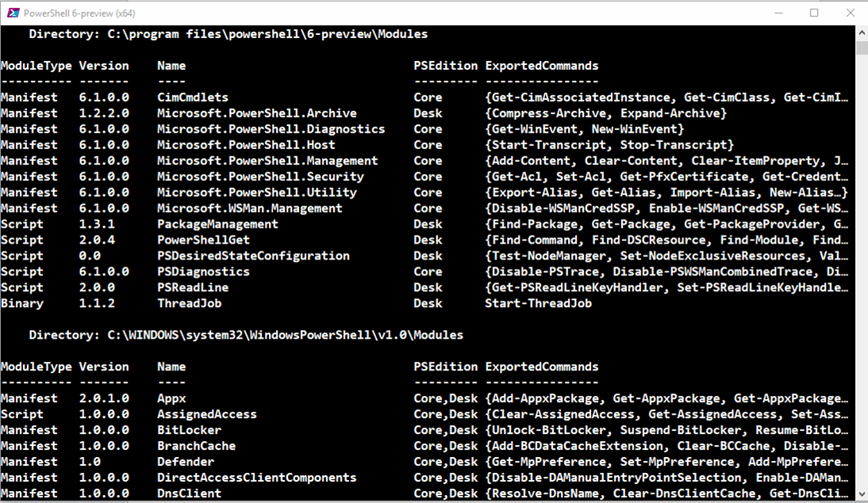The image size is (868, 503).
Task: Click the ThreadJob module name
Action: [x=189, y=304]
